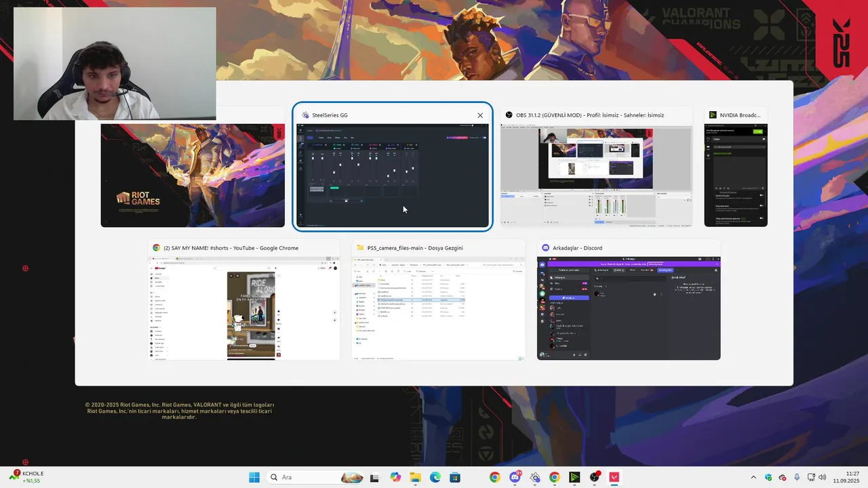
Task: Open NVIDIA Broadcast from the taskbar
Action: point(574,477)
